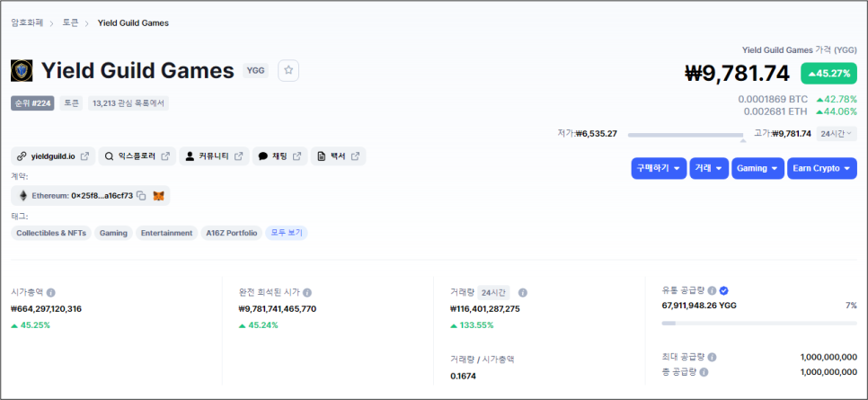Open the 구매하기 dropdown
Image resolution: width=868 pixels, height=400 pixels.
pyautogui.click(x=659, y=168)
